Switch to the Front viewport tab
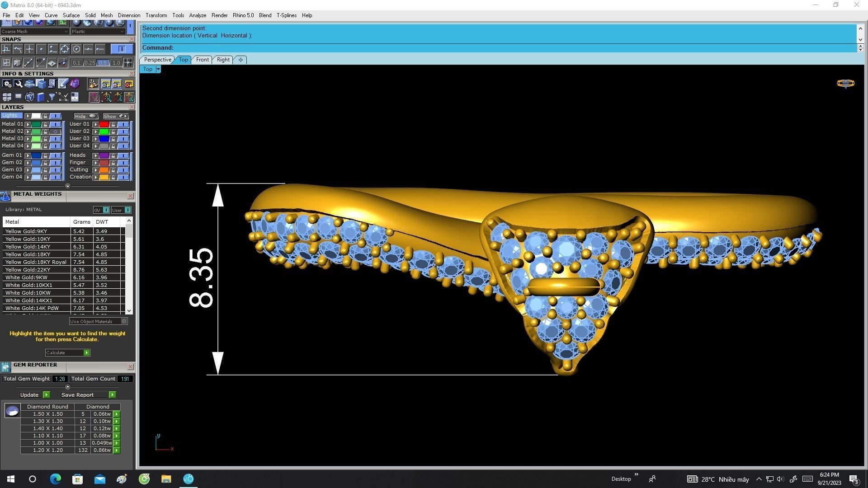868x488 pixels. [x=202, y=60]
